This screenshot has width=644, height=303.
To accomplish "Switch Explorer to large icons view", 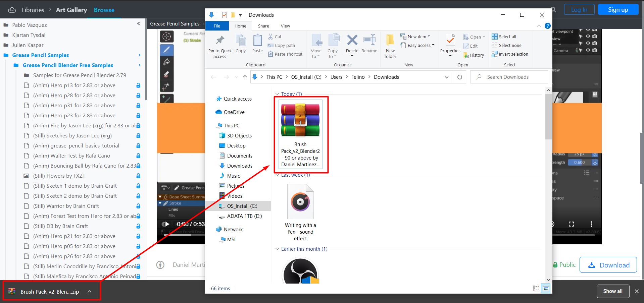I will [546, 288].
